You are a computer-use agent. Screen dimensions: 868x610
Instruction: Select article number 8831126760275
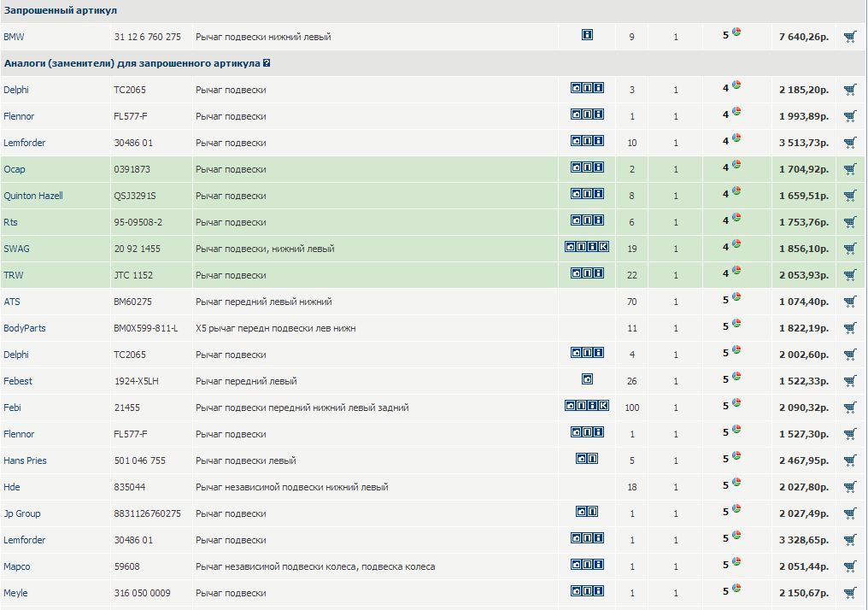pos(147,513)
